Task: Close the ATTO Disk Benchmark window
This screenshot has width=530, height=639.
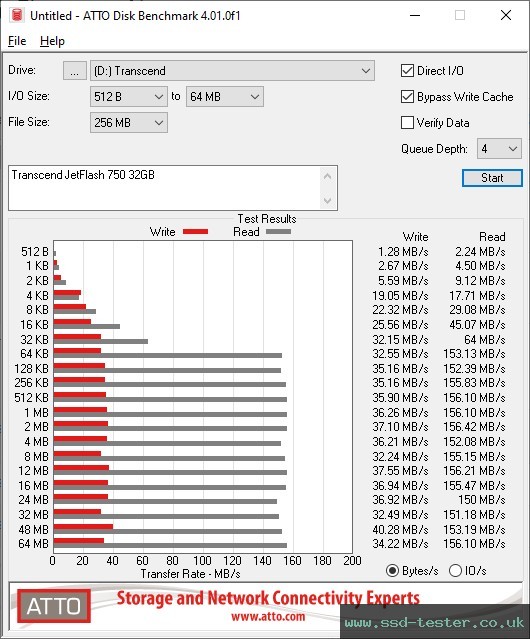Action: [506, 15]
